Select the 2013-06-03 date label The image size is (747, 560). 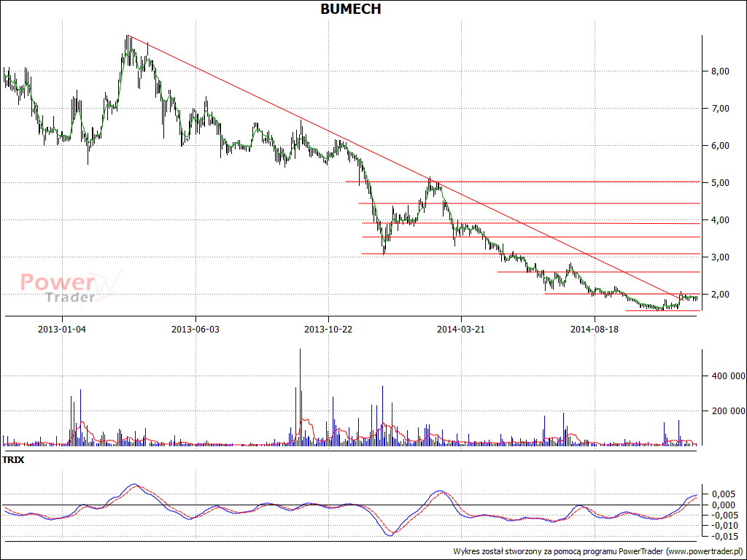pos(196,329)
